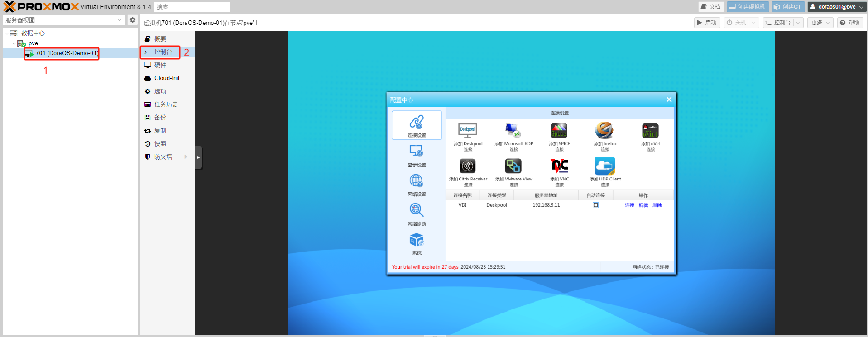
Task: Select the Add Citrix Receiver icon
Action: pyautogui.click(x=468, y=166)
